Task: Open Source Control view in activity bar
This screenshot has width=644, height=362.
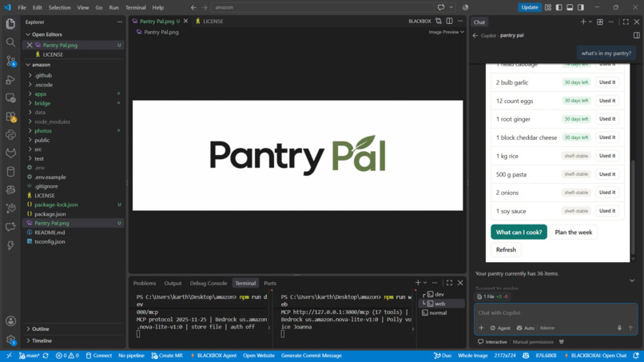Action: (10, 61)
